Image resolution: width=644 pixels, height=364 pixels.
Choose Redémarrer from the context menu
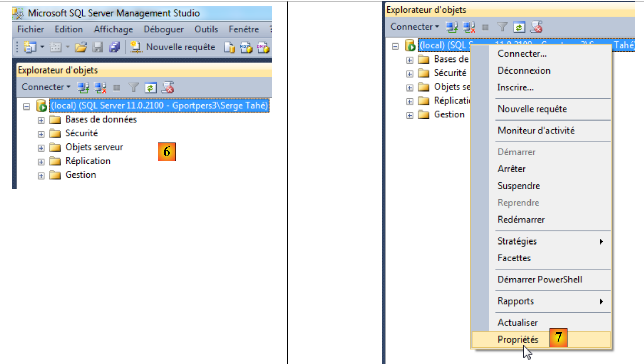521,220
